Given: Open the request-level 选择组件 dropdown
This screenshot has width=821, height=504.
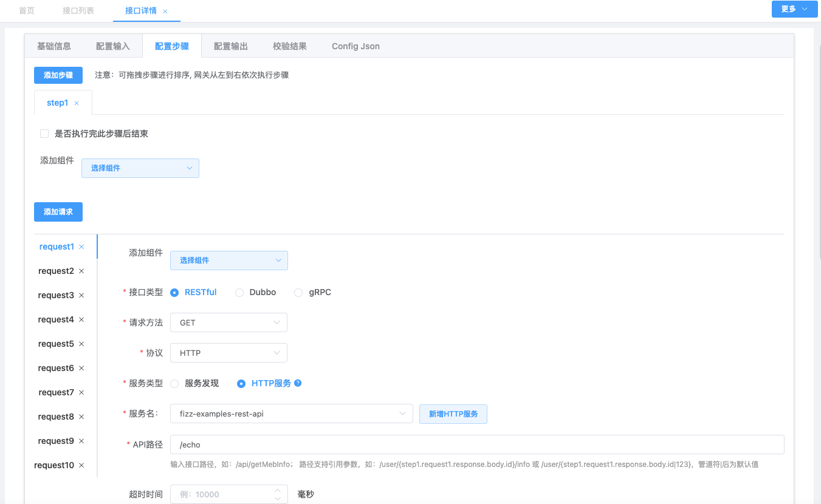Looking at the screenshot, I should [x=229, y=261].
